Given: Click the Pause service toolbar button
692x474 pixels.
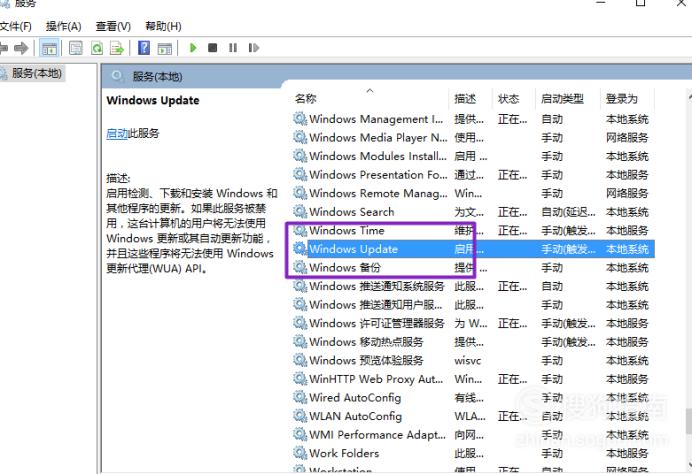Looking at the screenshot, I should pyautogui.click(x=233, y=48).
